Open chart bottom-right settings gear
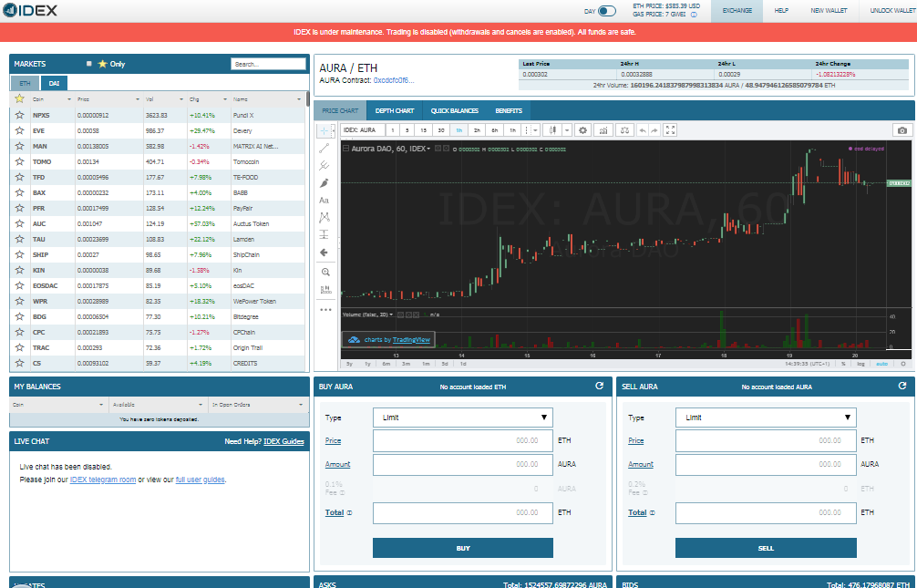Viewport: 917px width, 588px height. 903,364
